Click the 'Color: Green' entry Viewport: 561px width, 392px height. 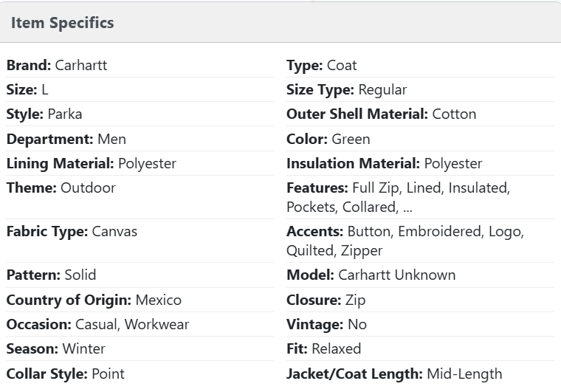(x=421, y=139)
